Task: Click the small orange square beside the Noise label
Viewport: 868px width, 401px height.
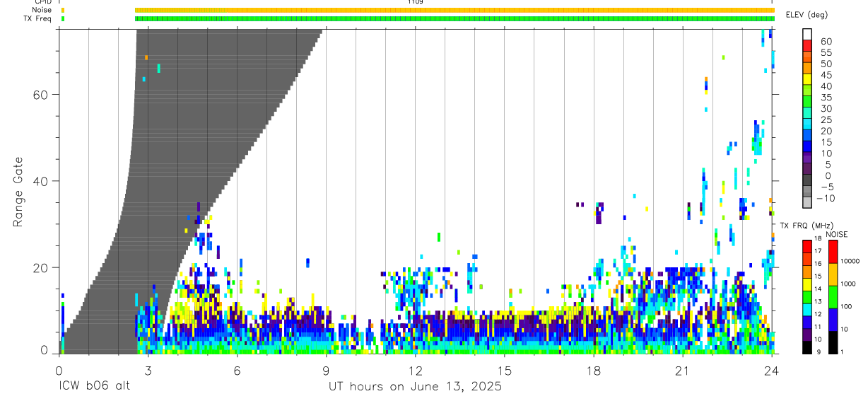Action: [x=63, y=11]
